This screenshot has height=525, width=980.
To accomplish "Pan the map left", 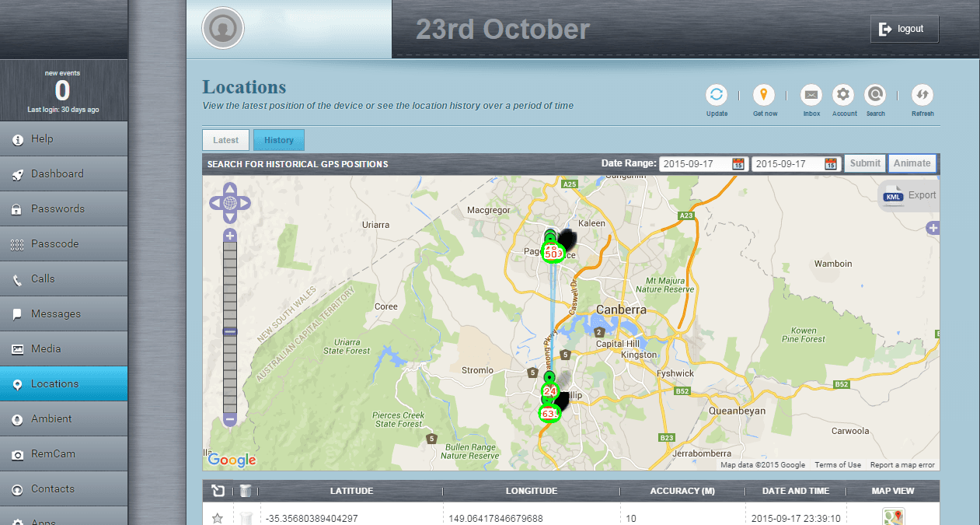I will (215, 203).
